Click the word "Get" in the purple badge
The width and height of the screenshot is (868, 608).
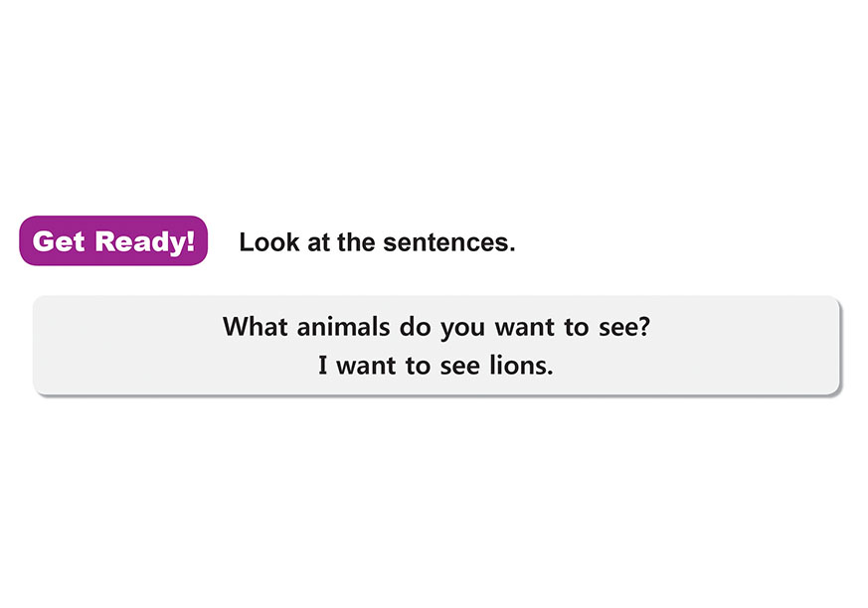point(59,241)
